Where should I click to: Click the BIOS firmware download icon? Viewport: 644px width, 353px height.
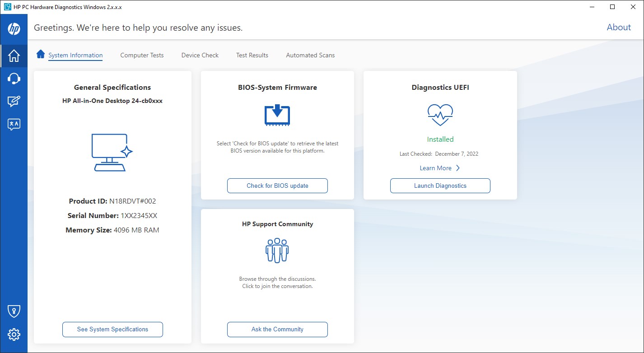point(277,116)
